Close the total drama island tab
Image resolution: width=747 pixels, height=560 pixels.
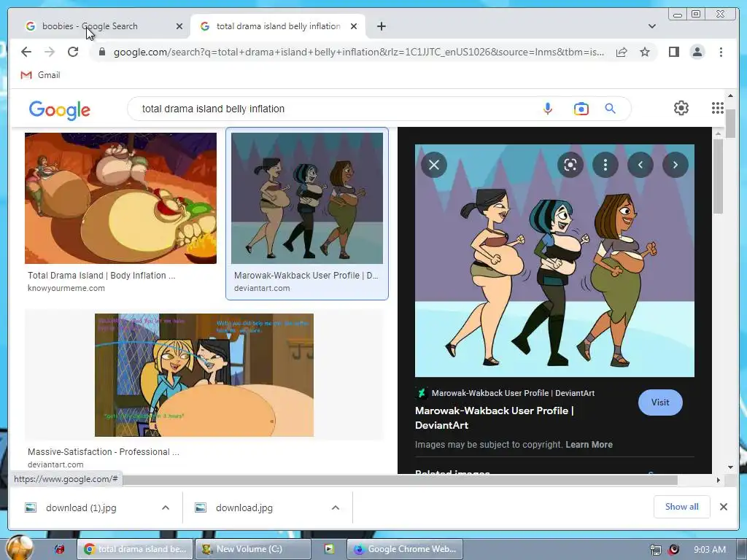tap(354, 26)
